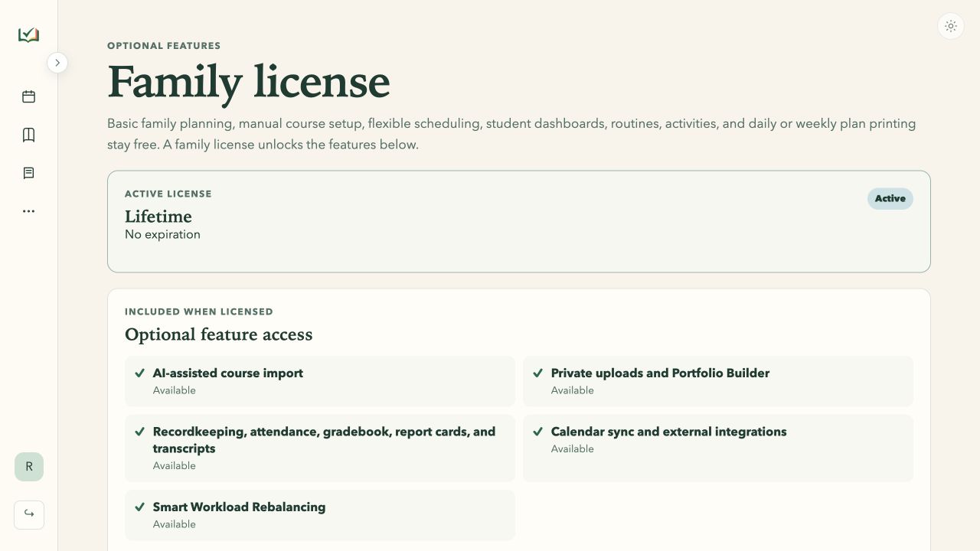
Task: Toggle the light/dark theme sun button
Action: tap(951, 26)
